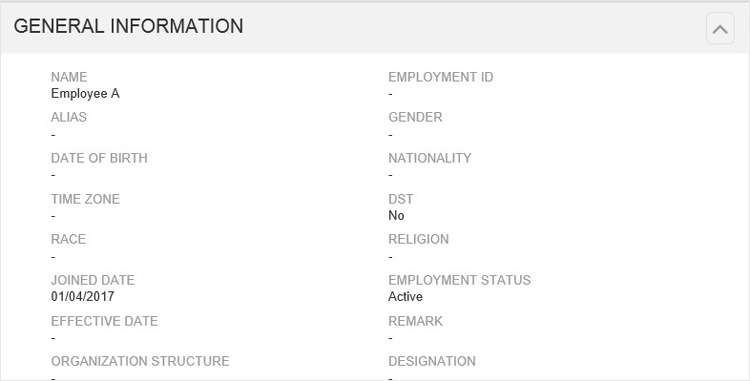Click the DESIGNATION field label
The width and height of the screenshot is (750, 381).
[x=432, y=361]
